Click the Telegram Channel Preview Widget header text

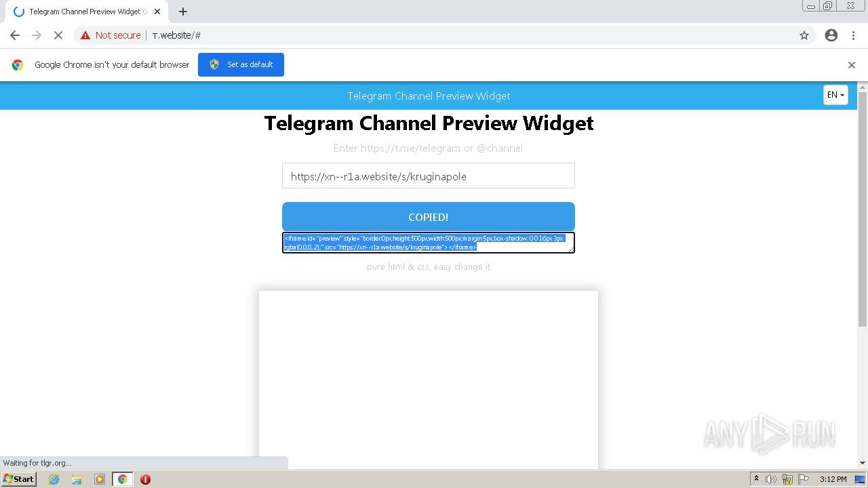[429, 96]
